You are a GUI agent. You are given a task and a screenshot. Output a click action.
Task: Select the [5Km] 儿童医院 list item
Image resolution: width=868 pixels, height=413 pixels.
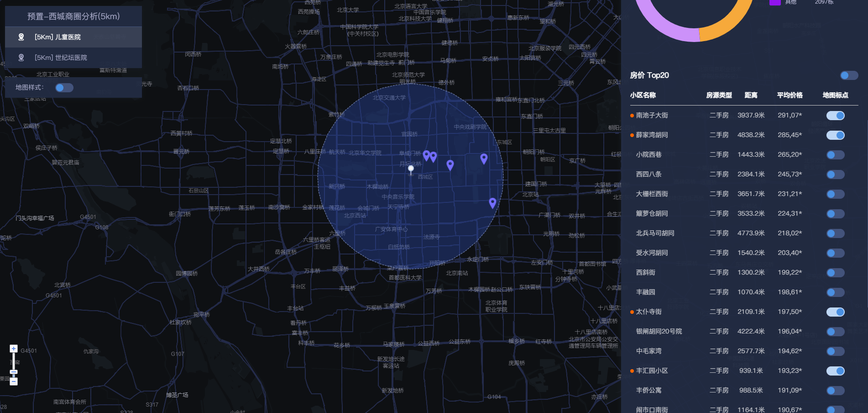(x=73, y=37)
